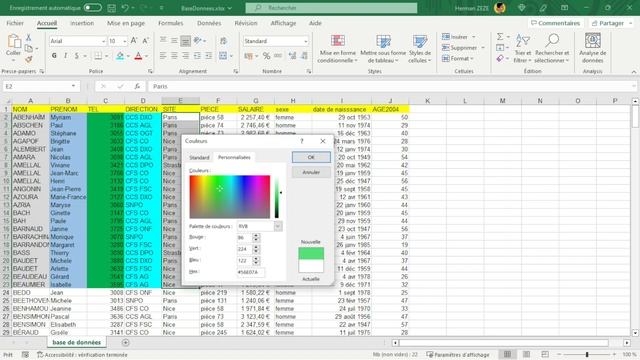Open Styles de cellules gallery
This screenshot has height=360, width=640.
pyautogui.click(x=420, y=49)
